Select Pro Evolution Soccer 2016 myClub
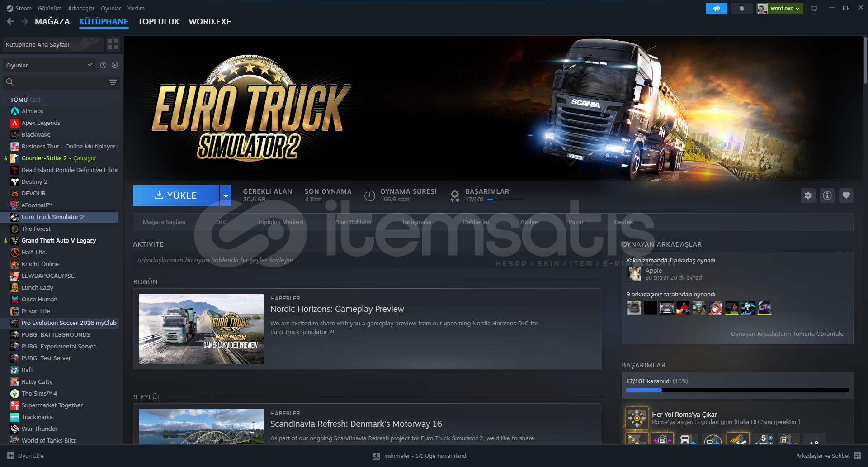868x467 pixels. coord(60,323)
